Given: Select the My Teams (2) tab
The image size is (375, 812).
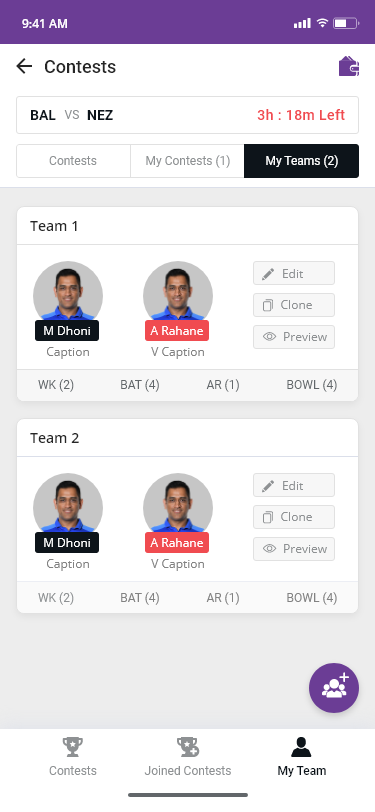Looking at the screenshot, I should (301, 161).
